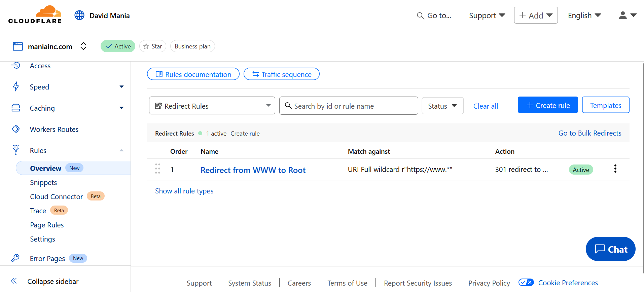Image resolution: width=644 pixels, height=292 pixels.
Task: Open Terms of Use footer link
Action: coord(347,283)
